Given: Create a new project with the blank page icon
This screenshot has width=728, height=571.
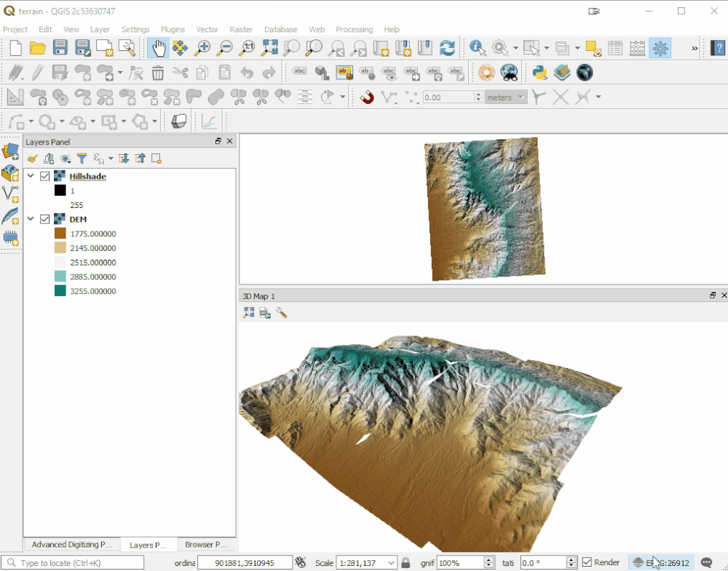Looking at the screenshot, I should [16, 48].
